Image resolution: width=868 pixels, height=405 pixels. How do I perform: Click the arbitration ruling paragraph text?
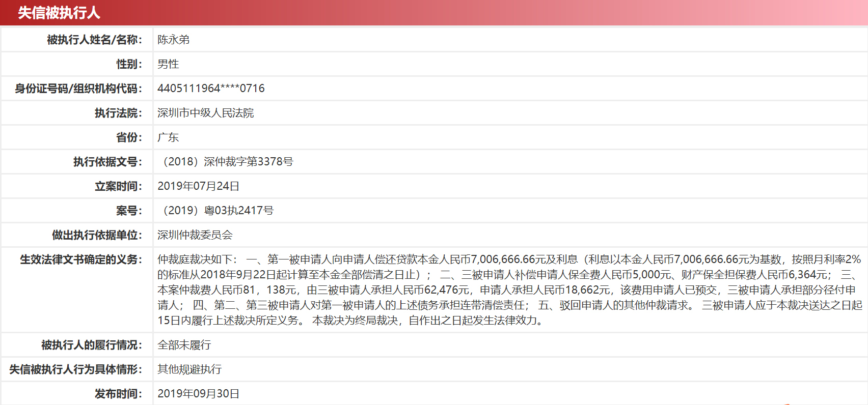[x=509, y=290]
